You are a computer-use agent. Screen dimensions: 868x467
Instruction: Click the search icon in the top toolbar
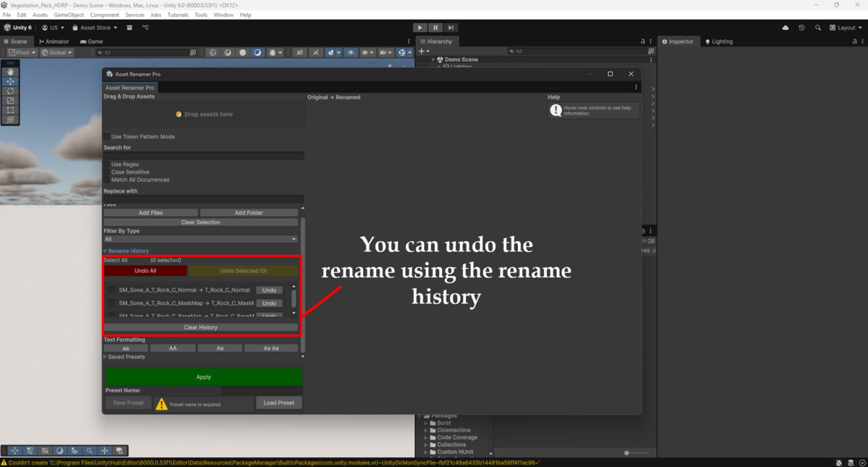[818, 27]
